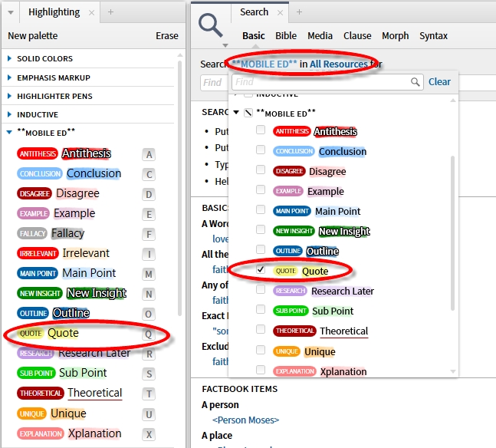Click shortcut key X for Xplanation
Screen dimensions: 496x448
click(x=149, y=434)
